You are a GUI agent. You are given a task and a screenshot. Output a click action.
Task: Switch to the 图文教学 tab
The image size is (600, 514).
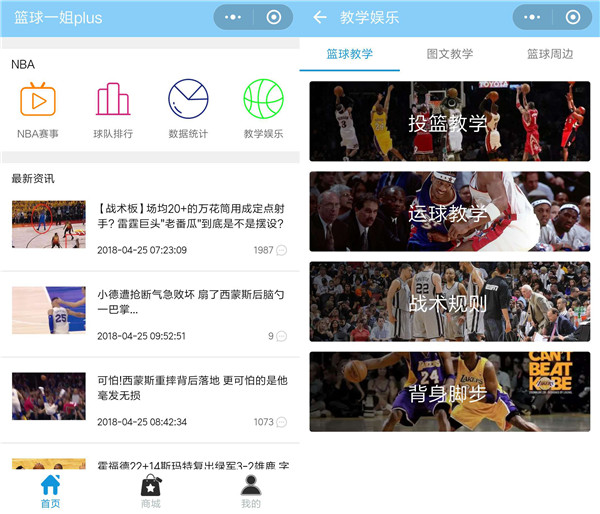[450, 54]
